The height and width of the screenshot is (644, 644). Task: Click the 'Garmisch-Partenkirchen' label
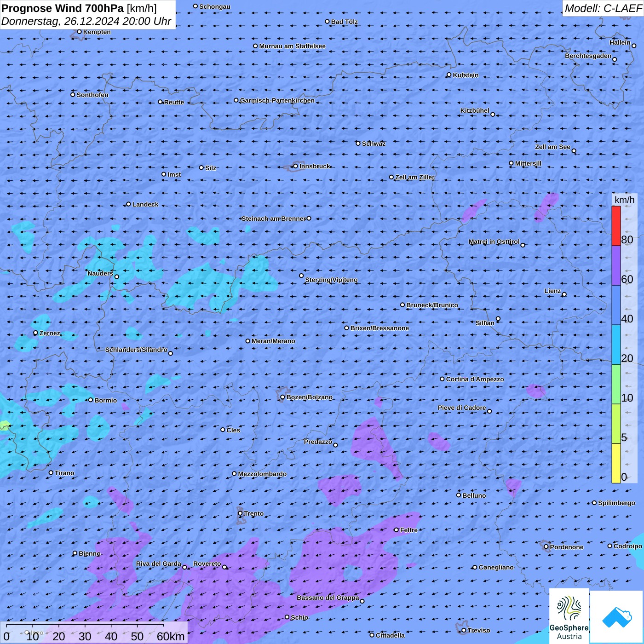pyautogui.click(x=277, y=100)
